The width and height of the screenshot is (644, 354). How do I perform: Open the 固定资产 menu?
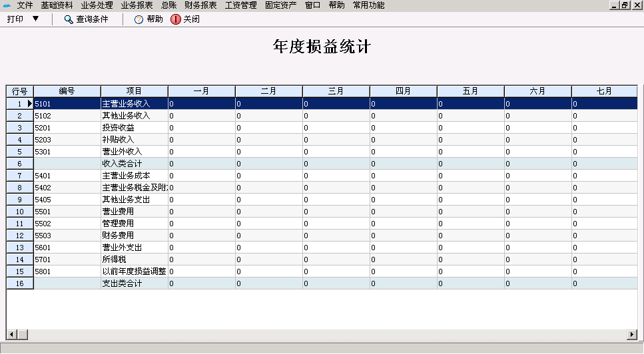pos(280,5)
